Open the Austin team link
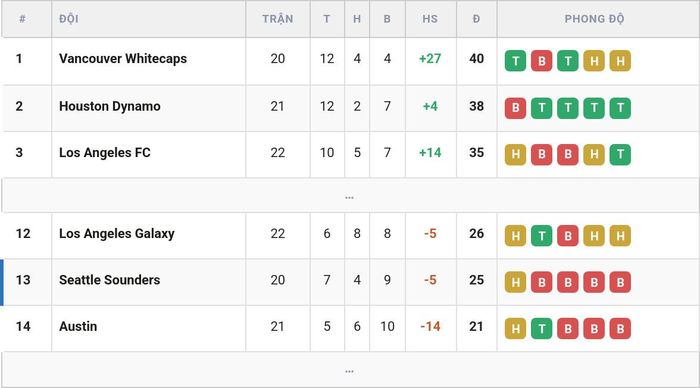The height and width of the screenshot is (388, 700). [78, 326]
